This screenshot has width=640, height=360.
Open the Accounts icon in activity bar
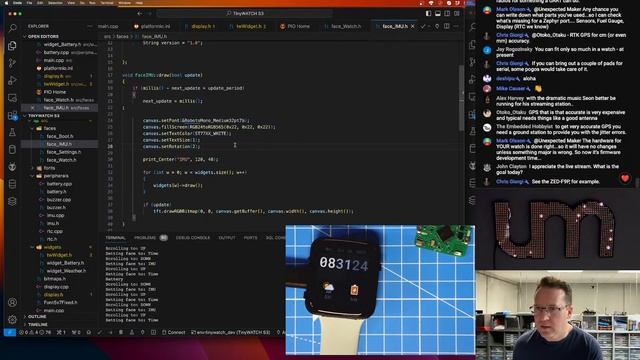click(12, 302)
